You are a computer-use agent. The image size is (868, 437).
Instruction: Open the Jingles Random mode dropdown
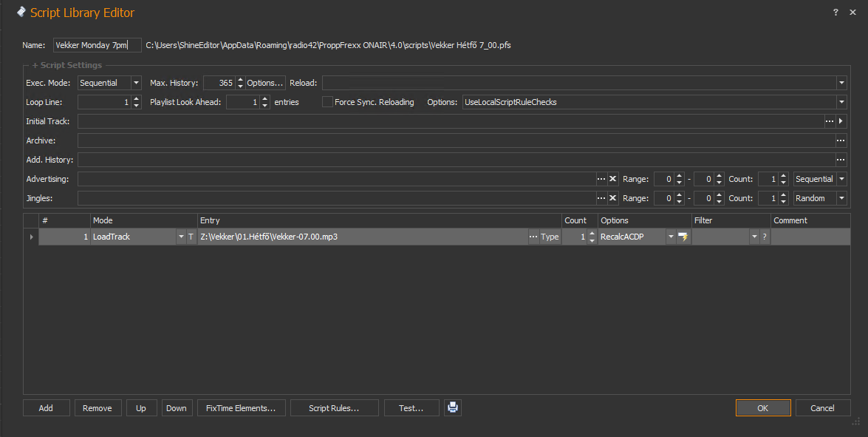click(841, 198)
